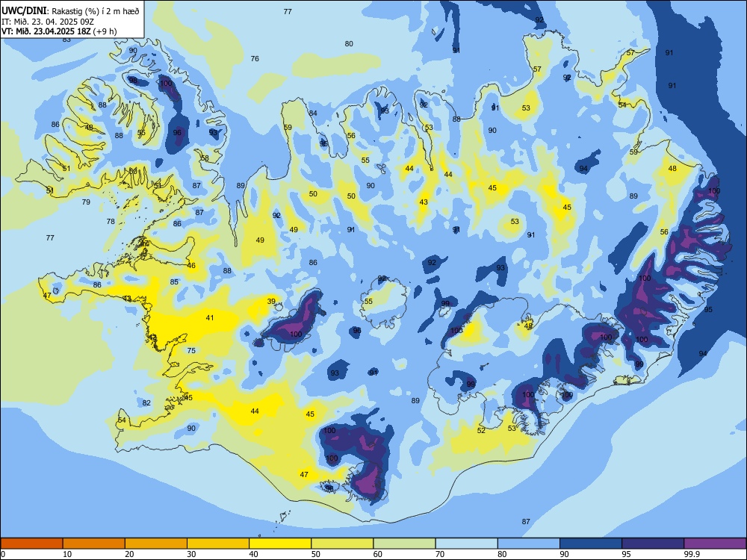Click the '58' humidity value in the Westfjords
Viewport: 747px width, 560px height.
click(205, 158)
